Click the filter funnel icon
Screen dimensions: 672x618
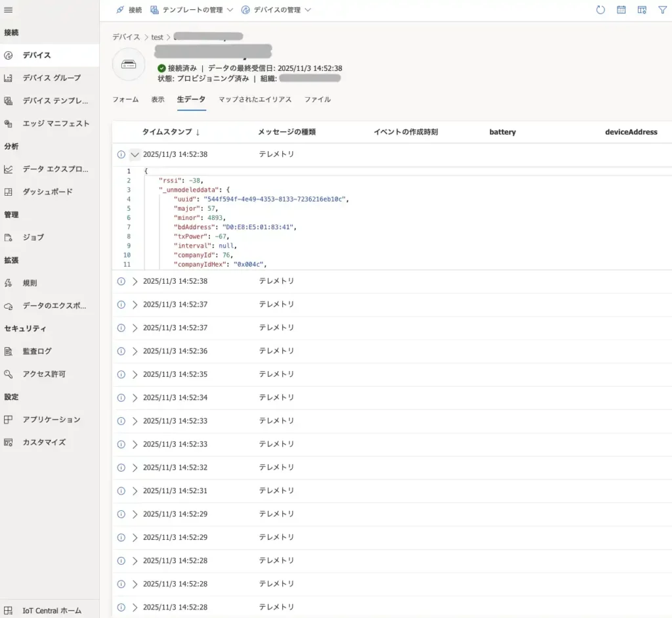tap(662, 10)
